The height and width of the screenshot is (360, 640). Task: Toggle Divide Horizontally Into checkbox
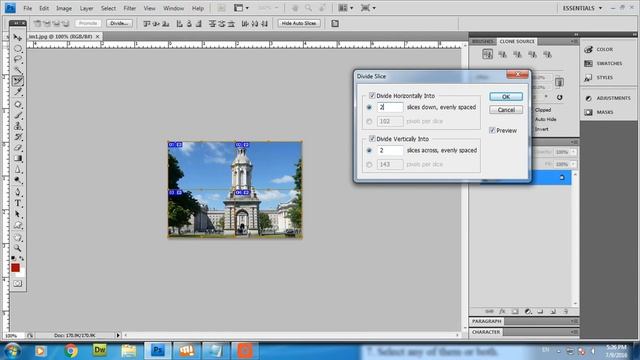click(x=372, y=96)
